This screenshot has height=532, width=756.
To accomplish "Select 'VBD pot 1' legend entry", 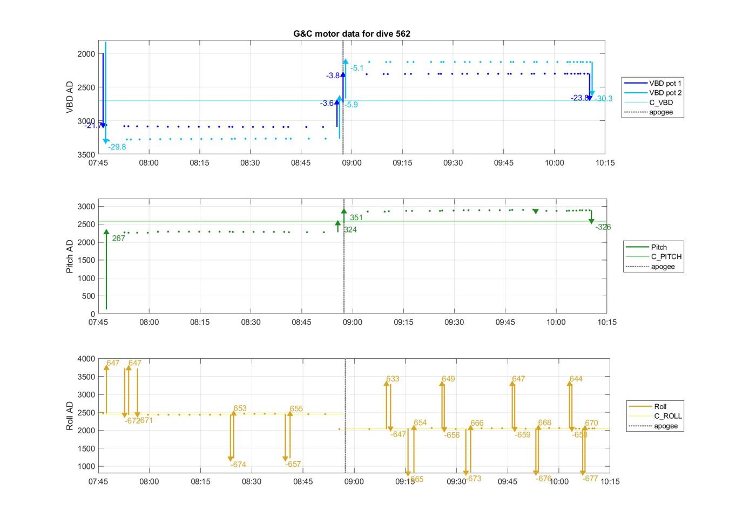I will (653, 83).
